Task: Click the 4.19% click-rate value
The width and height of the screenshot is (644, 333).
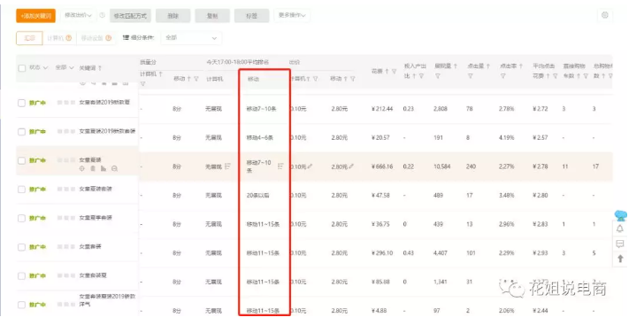Action: 506,138
